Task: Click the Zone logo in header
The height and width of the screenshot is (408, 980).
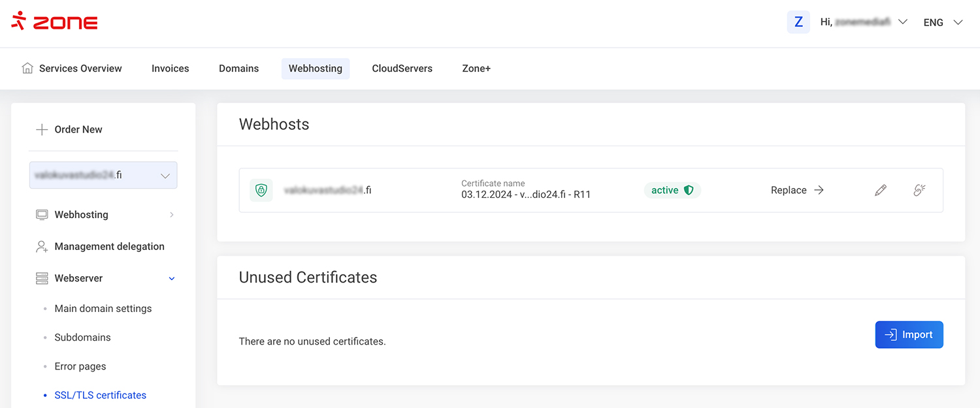Action: click(55, 22)
